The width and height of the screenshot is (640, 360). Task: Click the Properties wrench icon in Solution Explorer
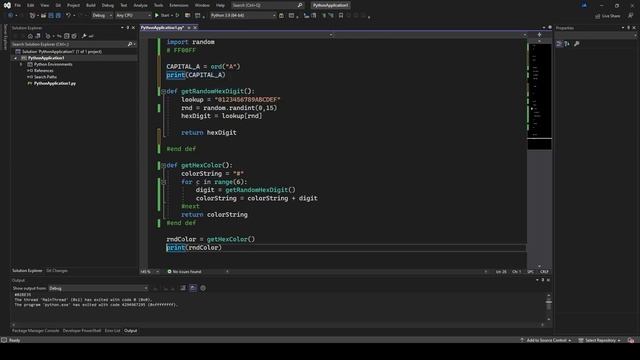pos(84,36)
